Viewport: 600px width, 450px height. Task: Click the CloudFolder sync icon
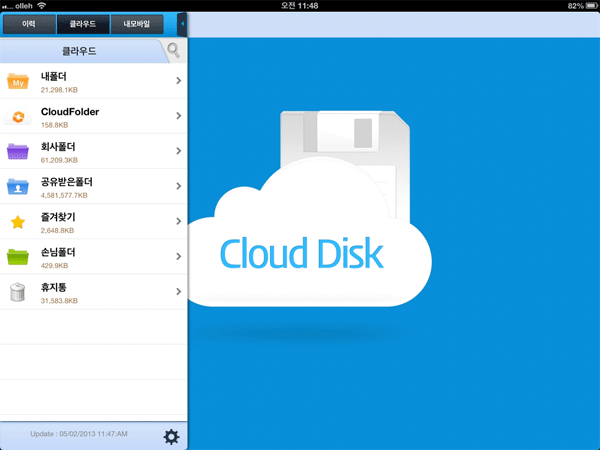[x=18, y=117]
